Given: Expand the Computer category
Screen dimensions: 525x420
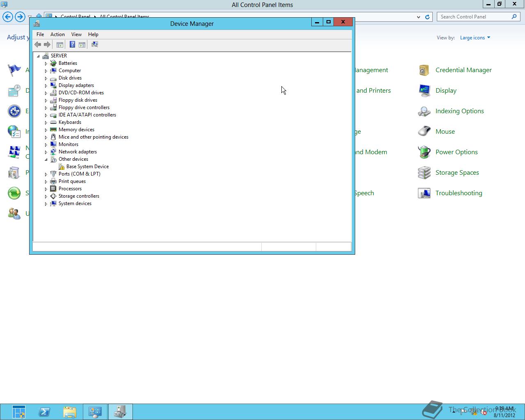Looking at the screenshot, I should (46, 71).
